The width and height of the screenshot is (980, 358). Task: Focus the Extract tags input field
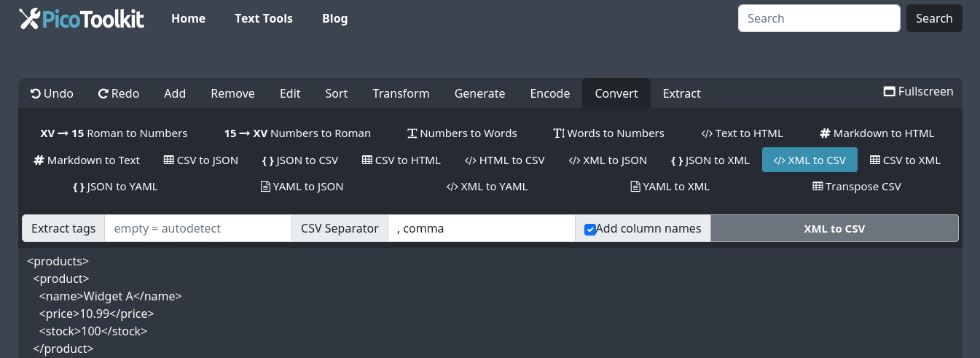(x=197, y=228)
